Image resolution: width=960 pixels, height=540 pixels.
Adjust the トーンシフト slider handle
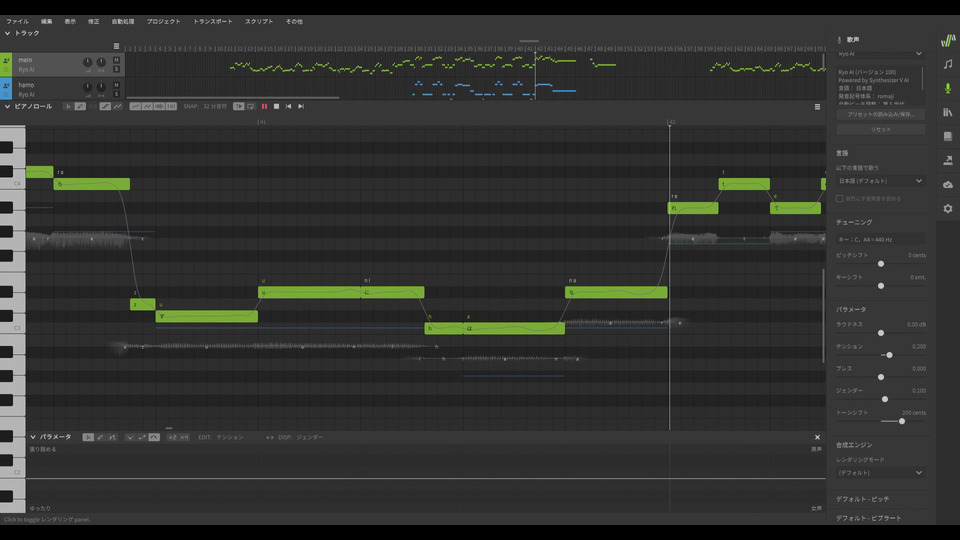pyautogui.click(x=902, y=421)
